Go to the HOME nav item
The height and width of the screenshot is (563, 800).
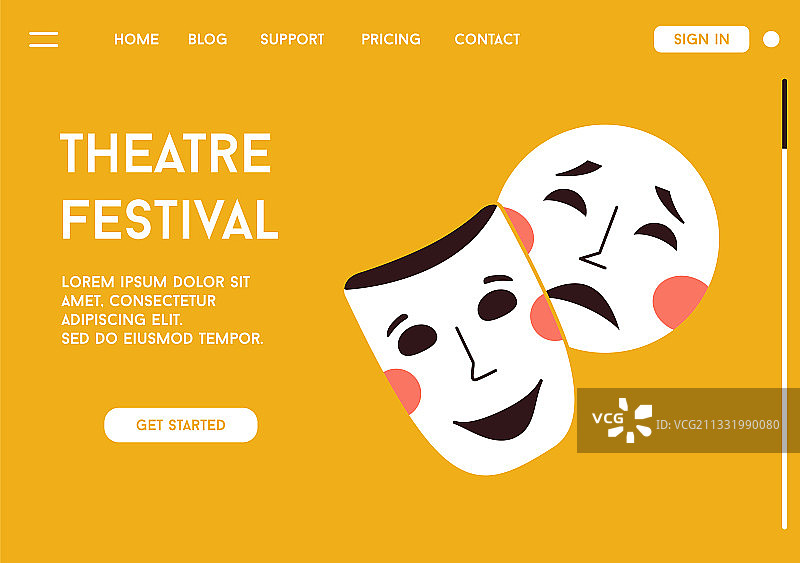click(x=137, y=39)
